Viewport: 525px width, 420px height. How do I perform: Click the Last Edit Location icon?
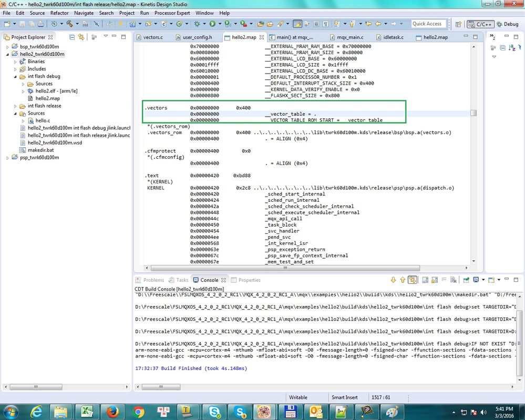point(368,24)
